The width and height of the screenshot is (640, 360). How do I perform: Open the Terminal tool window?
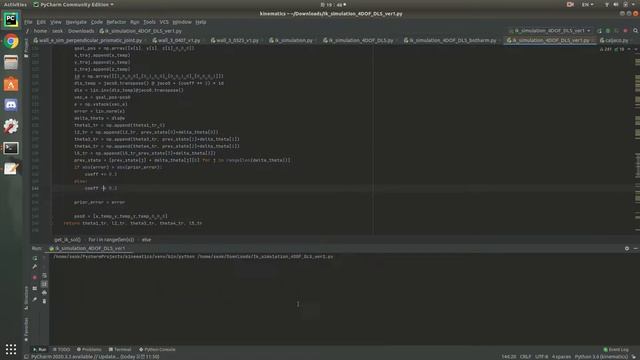coord(120,349)
